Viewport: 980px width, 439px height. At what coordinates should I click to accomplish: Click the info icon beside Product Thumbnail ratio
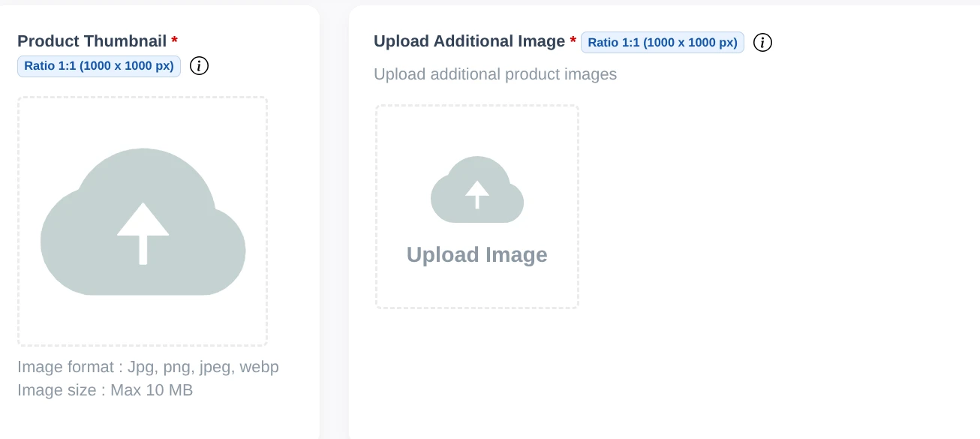199,66
